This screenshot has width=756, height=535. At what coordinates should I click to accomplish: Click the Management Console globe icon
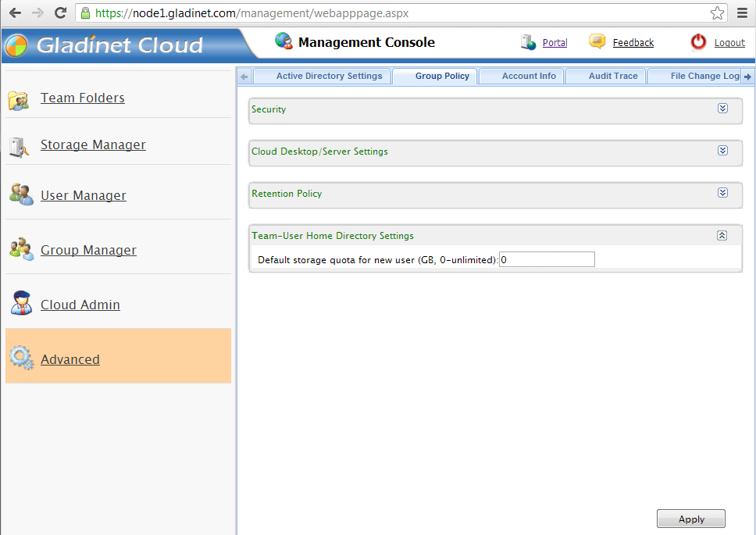pyautogui.click(x=284, y=41)
